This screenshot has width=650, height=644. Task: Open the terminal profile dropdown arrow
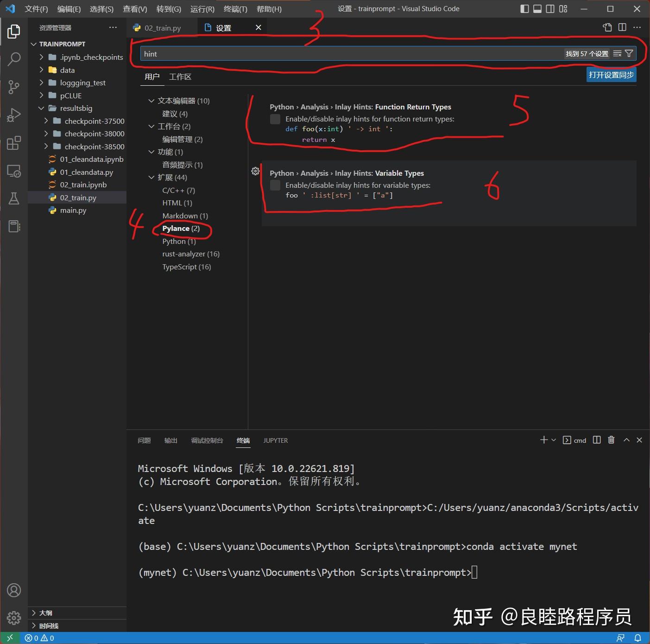click(x=554, y=440)
